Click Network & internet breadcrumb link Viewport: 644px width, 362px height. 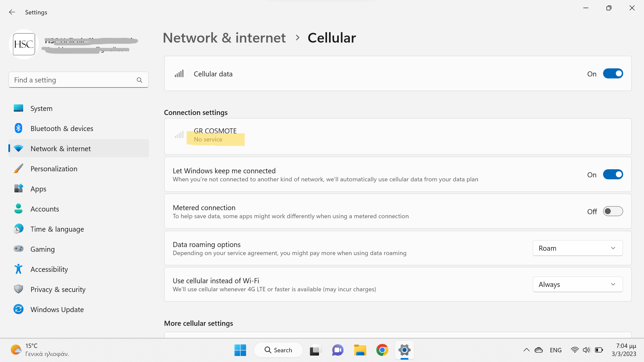click(224, 38)
